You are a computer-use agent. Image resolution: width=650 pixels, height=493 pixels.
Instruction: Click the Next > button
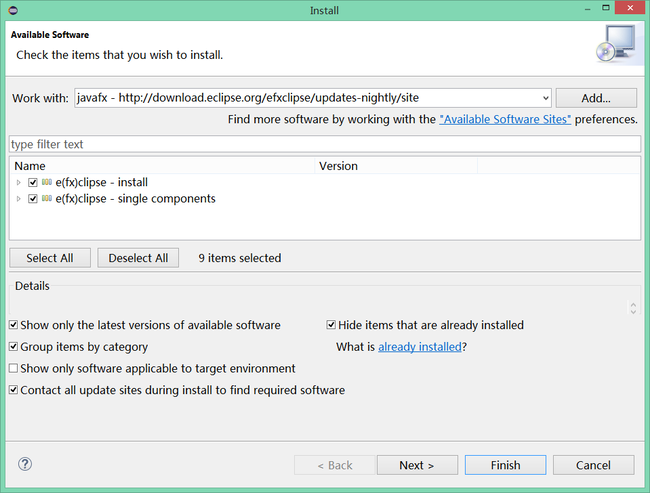[x=417, y=465]
